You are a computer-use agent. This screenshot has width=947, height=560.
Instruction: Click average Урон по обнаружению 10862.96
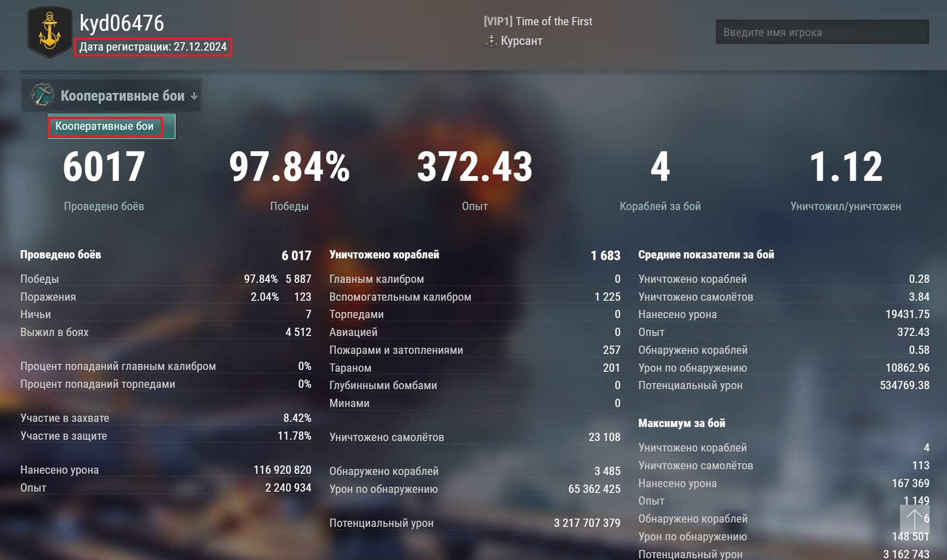pos(907,368)
